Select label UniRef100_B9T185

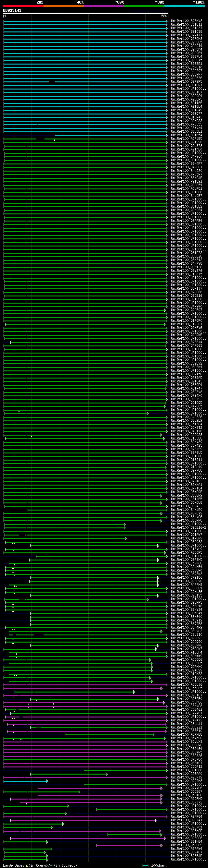pos(187,103)
